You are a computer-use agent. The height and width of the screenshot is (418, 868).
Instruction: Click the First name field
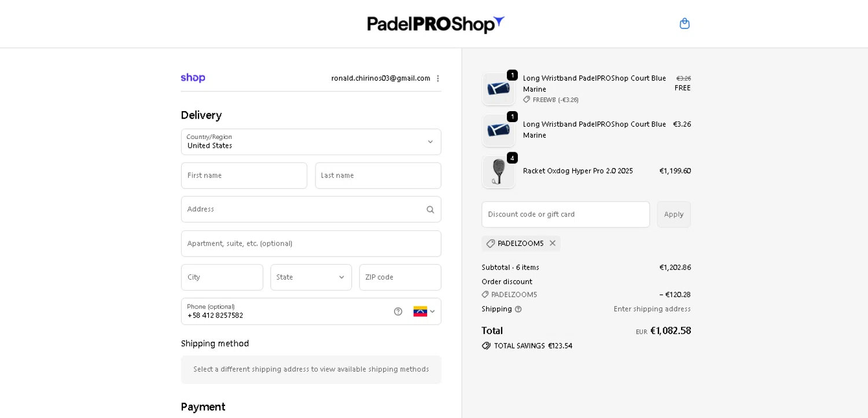[x=244, y=175]
